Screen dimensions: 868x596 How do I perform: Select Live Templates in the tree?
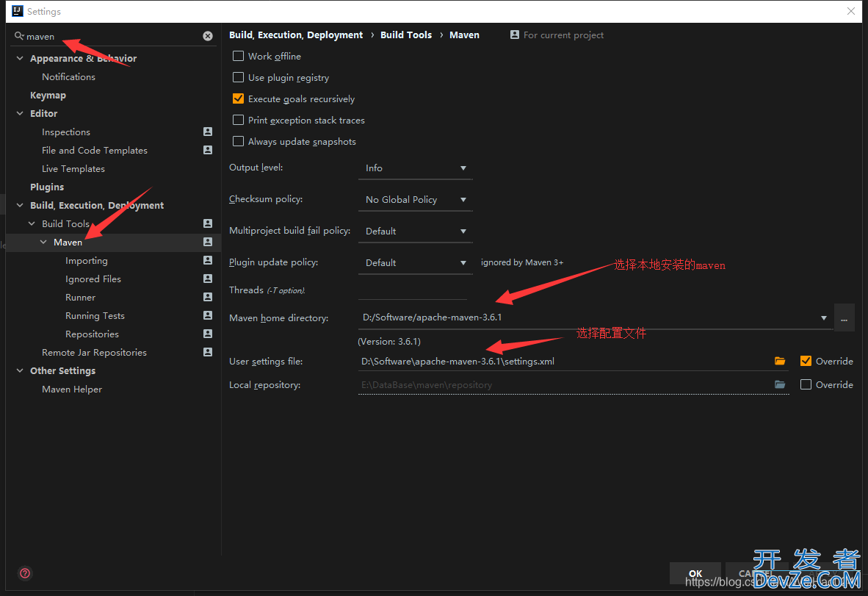(x=73, y=169)
